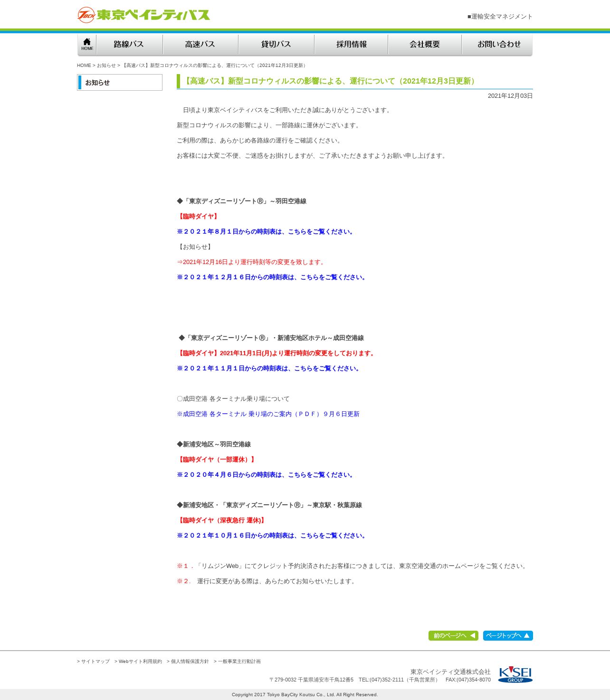This screenshot has width=610, height=700.
Task: Click the ※２ 運行に変更 note
Action: pos(267,581)
